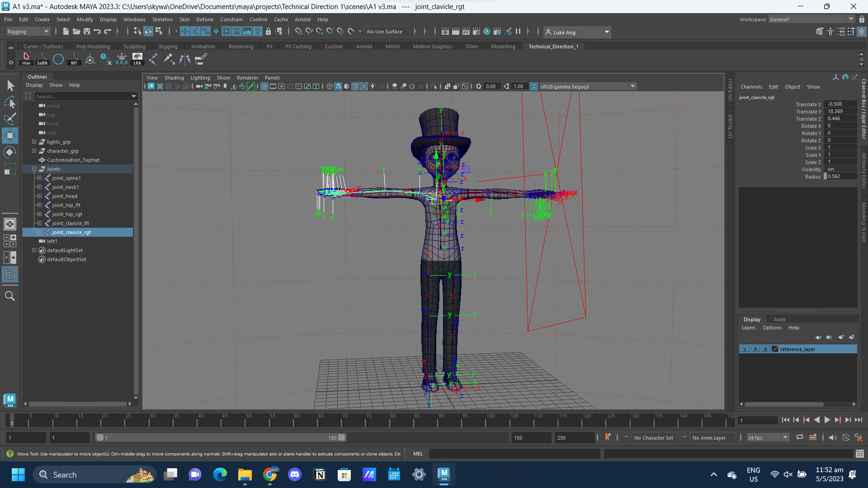Activate the Rotate tool
868x488 pixels.
pyautogui.click(x=9, y=152)
